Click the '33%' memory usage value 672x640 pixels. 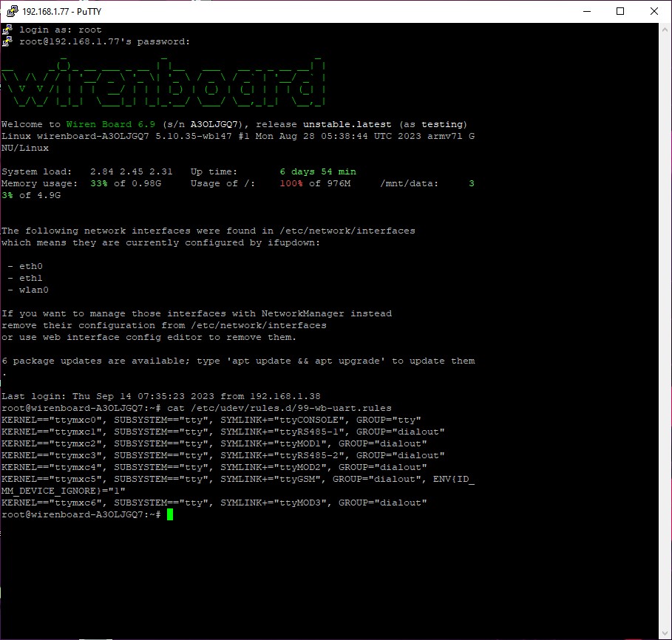pos(98,183)
